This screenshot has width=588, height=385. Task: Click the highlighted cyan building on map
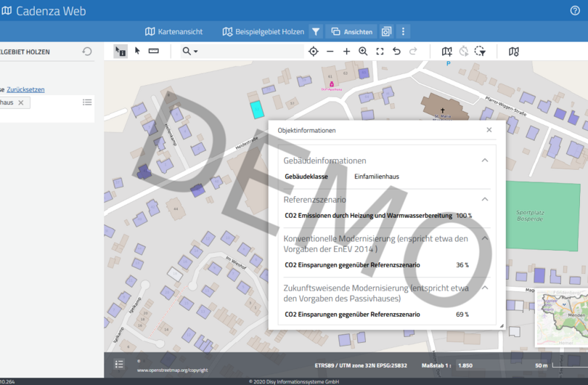coord(257,110)
